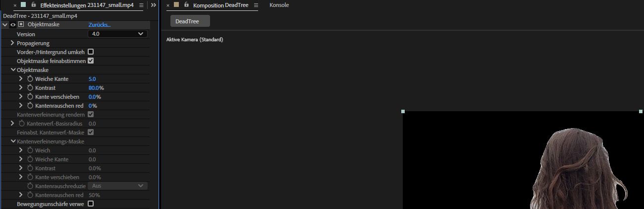This screenshot has width=644, height=209.
Task: Select the Komposition DeadTree tab
Action: (x=220, y=5)
